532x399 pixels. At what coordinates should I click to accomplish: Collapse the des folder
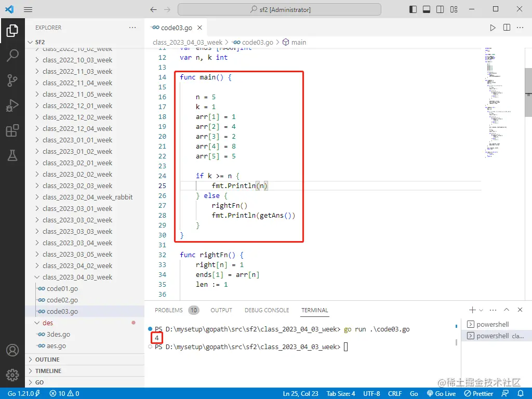[x=85, y=323]
